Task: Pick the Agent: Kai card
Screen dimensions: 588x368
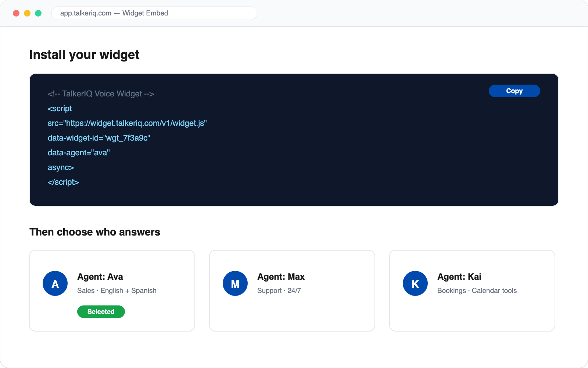Action: pyautogui.click(x=472, y=291)
